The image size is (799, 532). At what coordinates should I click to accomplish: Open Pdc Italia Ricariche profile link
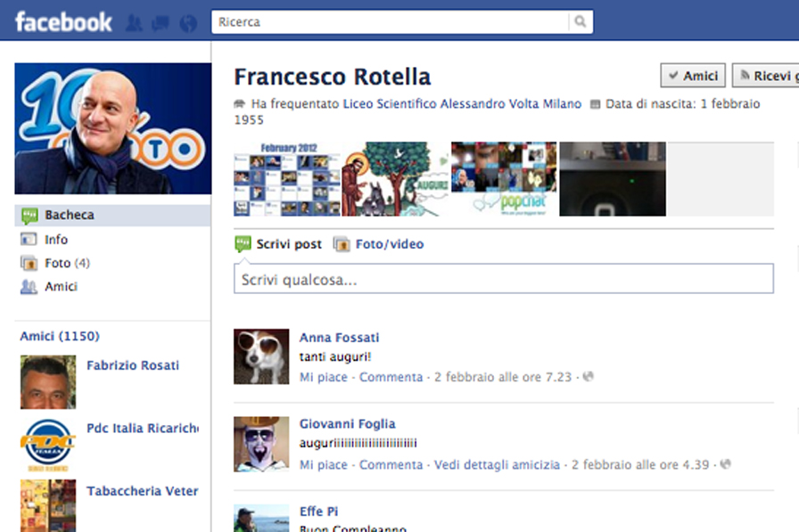click(143, 428)
